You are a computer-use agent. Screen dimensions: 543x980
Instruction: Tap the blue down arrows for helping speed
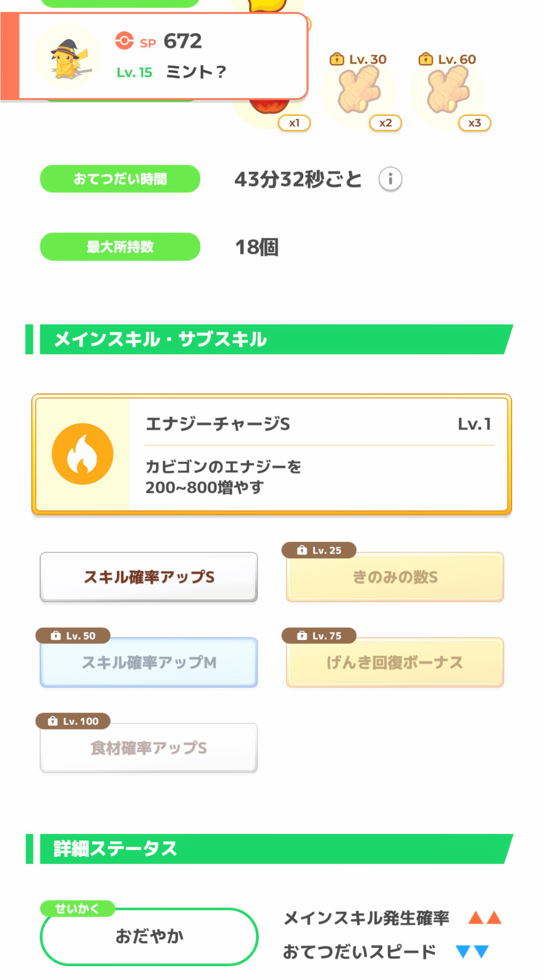(x=472, y=952)
